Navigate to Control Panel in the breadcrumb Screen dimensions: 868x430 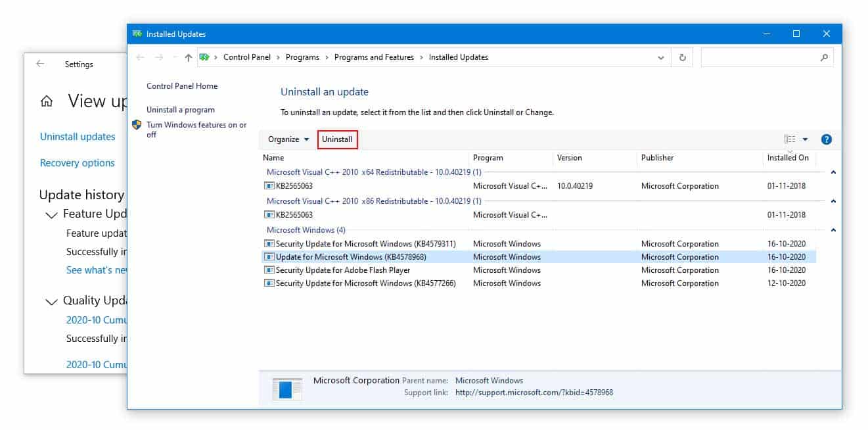pos(247,57)
